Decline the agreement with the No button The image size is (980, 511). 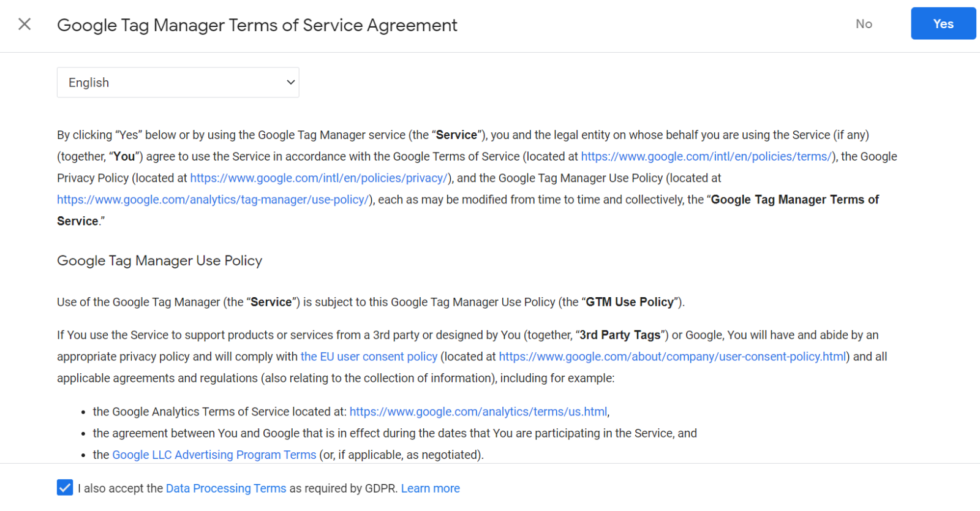(x=864, y=24)
